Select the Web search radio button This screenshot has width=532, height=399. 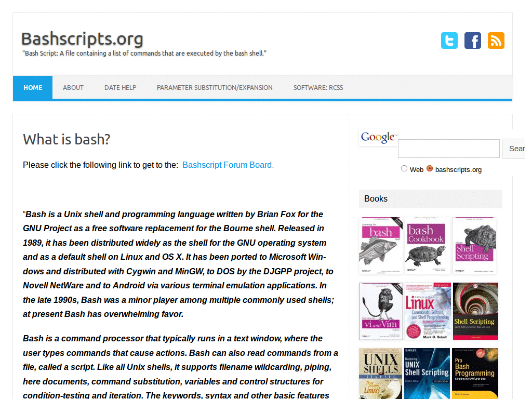(x=404, y=169)
